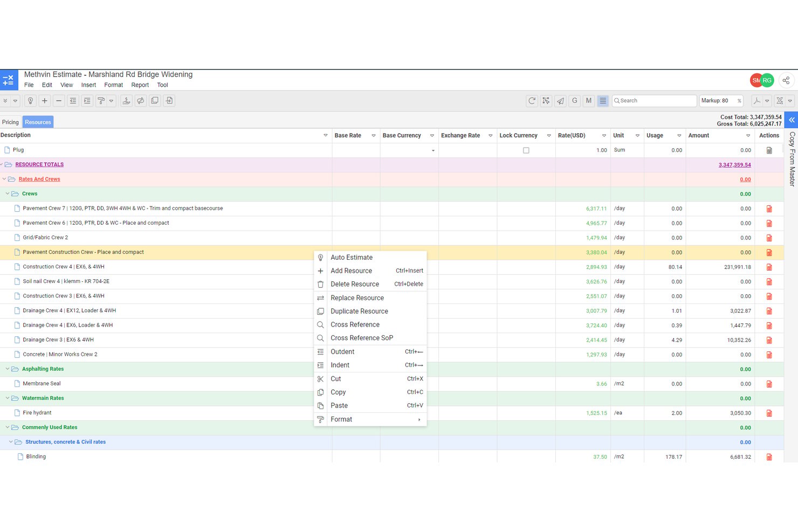798x532 pixels.
Task: Click the refresh toolbar icon
Action: point(532,101)
